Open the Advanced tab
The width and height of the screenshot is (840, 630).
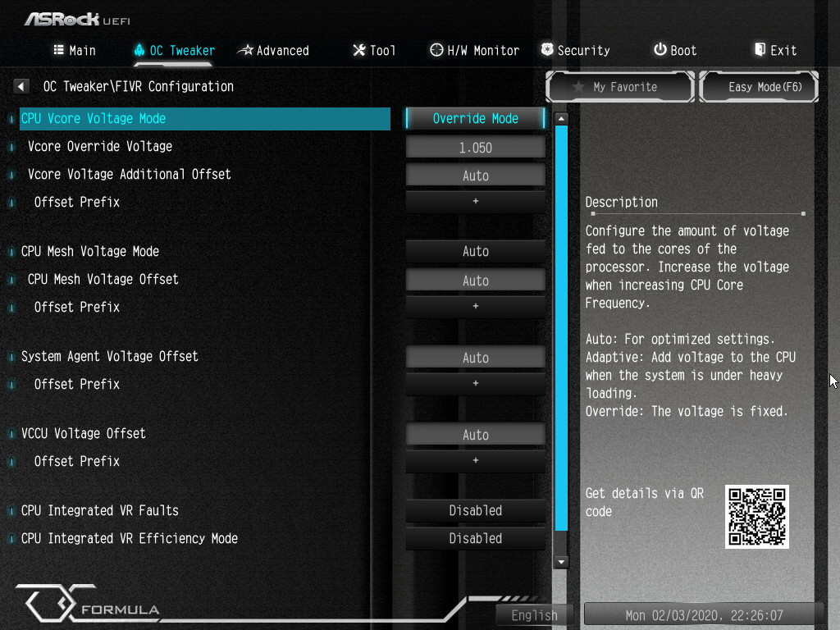[x=273, y=50]
